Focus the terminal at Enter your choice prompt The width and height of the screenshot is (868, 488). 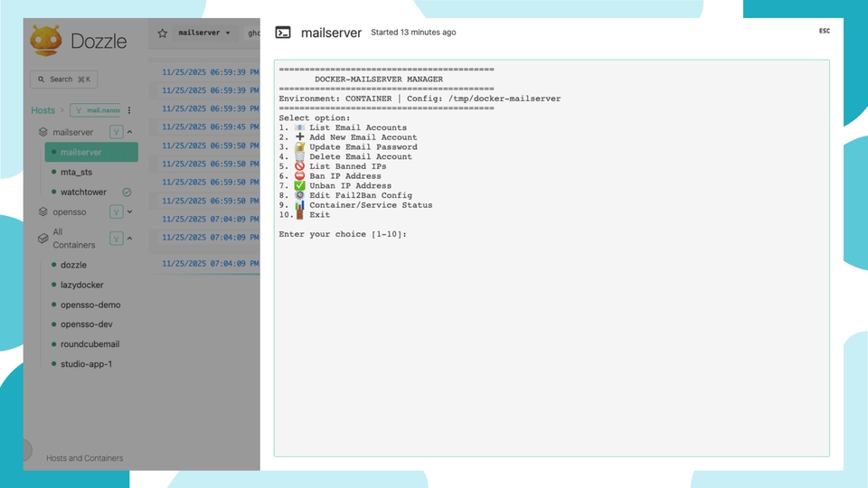(x=343, y=234)
